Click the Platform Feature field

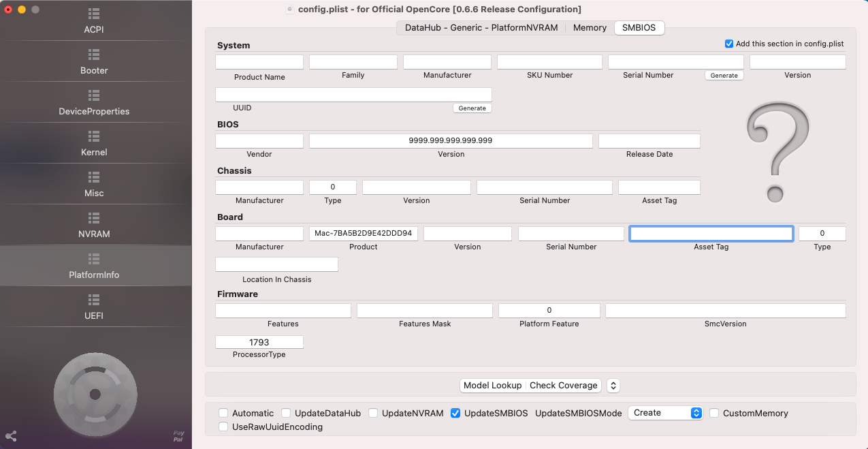(x=549, y=311)
